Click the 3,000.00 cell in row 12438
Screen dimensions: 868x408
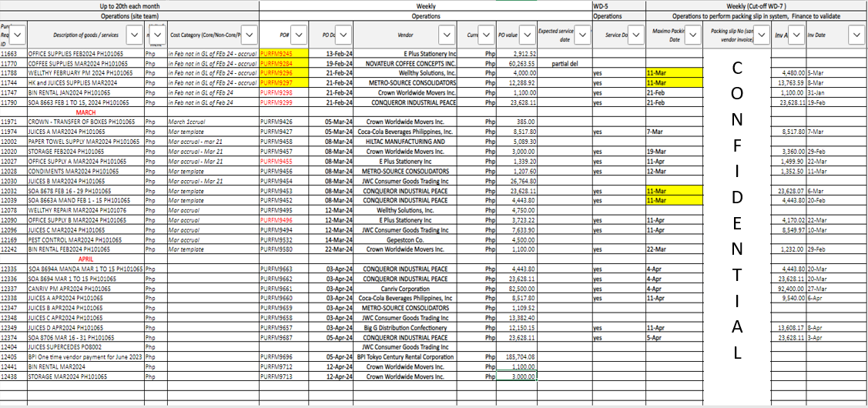pos(517,376)
